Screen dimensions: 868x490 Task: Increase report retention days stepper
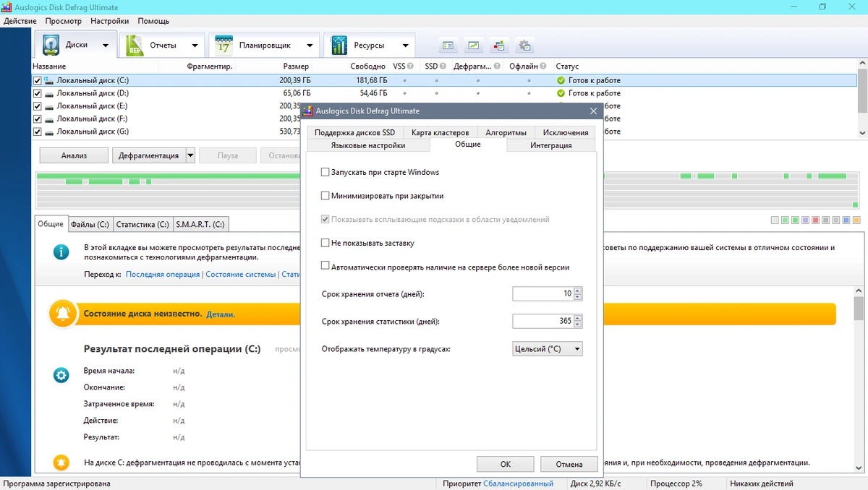point(578,291)
